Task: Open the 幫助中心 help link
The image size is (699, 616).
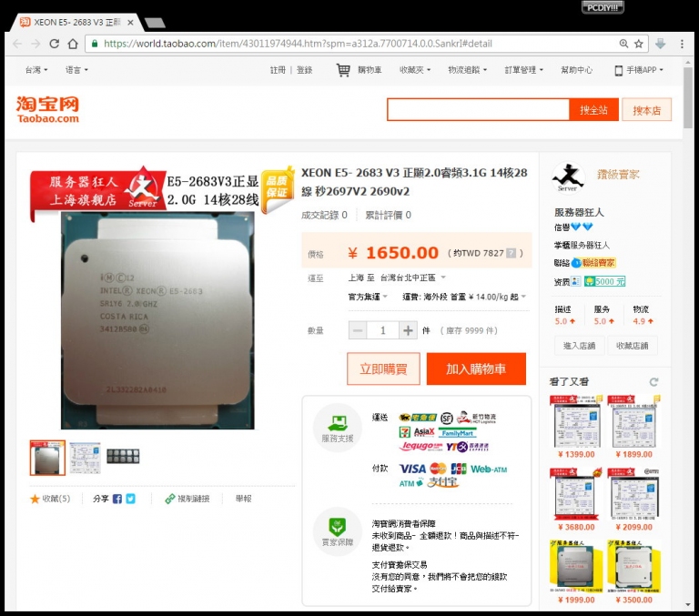Action: [576, 70]
